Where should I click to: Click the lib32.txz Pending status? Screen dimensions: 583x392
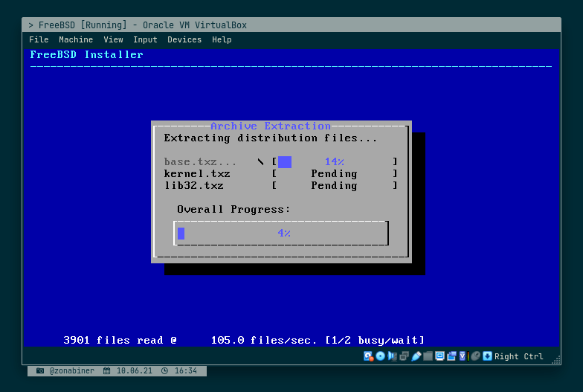click(334, 186)
